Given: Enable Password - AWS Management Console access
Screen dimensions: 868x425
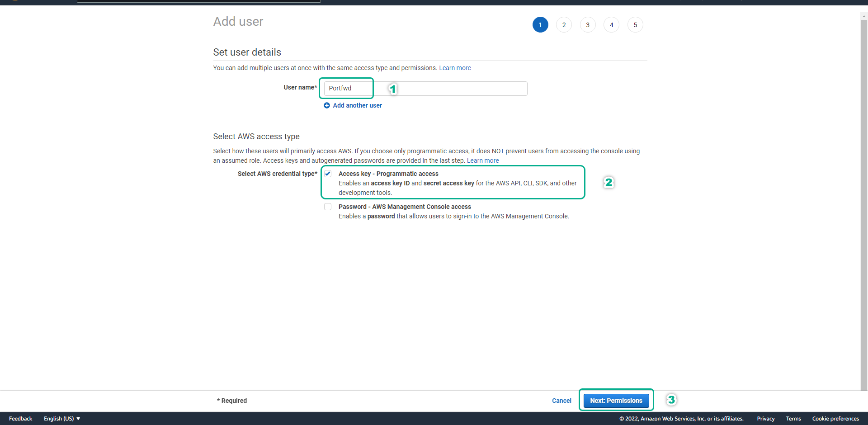Looking at the screenshot, I should 328,207.
